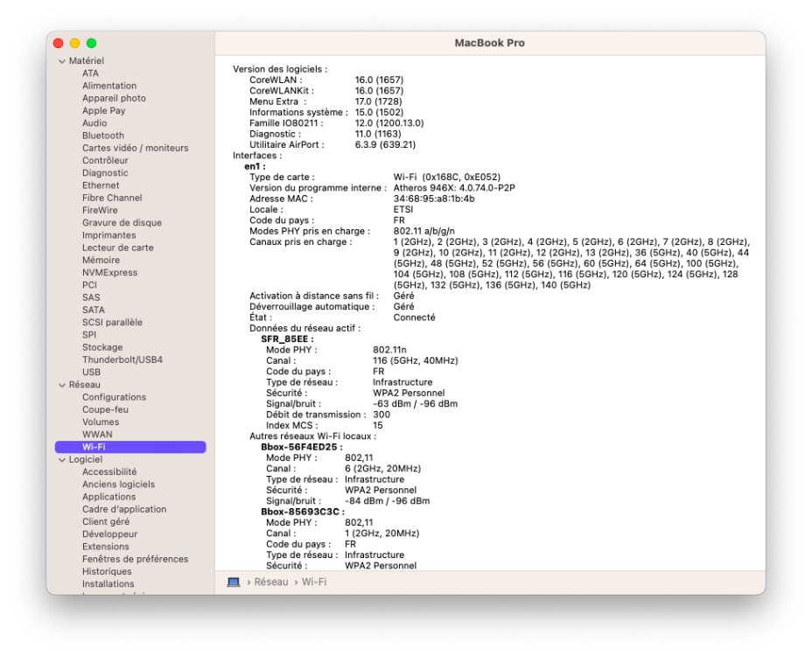Select ATA in the sidebar
Viewport: 812px width, 656px height.
[x=90, y=73]
